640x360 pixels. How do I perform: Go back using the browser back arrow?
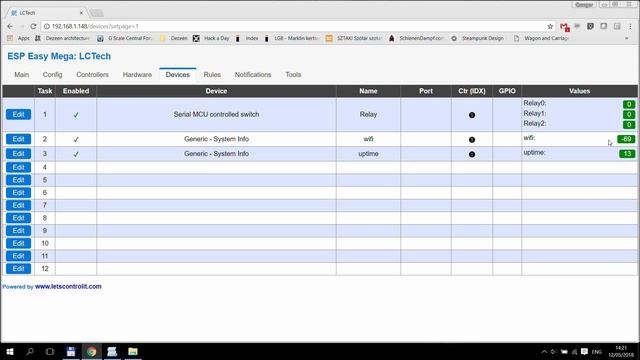(10, 26)
